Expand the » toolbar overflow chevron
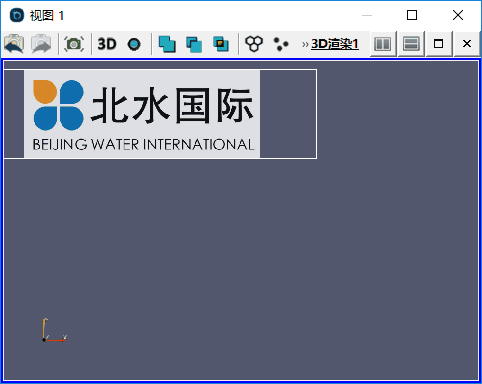This screenshot has width=482, height=384. (305, 44)
